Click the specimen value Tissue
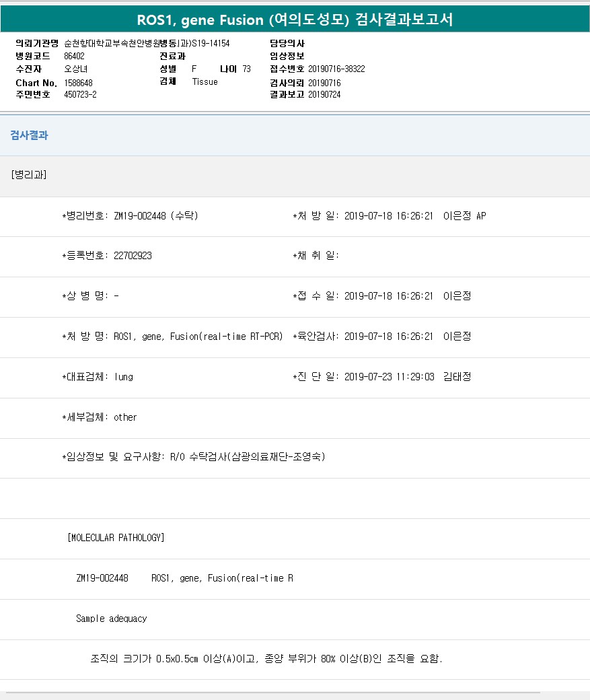This screenshot has width=590, height=700. [205, 81]
